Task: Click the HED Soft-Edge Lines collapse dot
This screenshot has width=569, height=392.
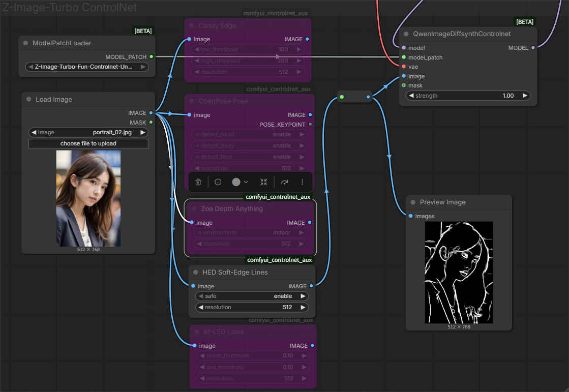Action: [195, 273]
